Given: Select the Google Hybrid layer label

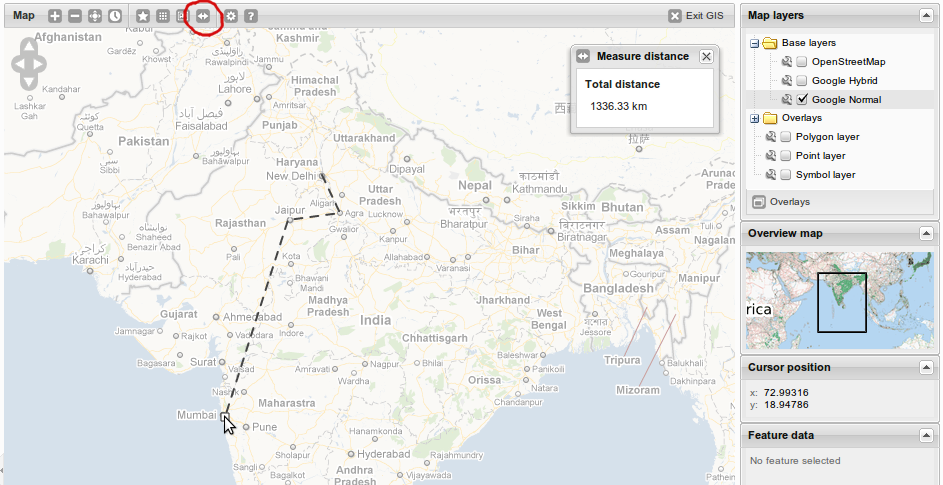Looking at the screenshot, I should (844, 81).
